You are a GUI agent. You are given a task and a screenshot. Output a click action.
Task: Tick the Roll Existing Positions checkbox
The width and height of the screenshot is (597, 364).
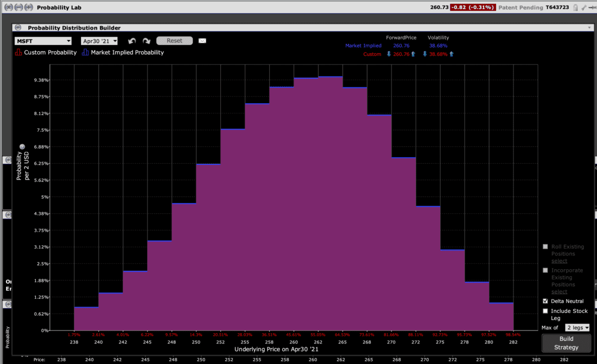tap(545, 247)
